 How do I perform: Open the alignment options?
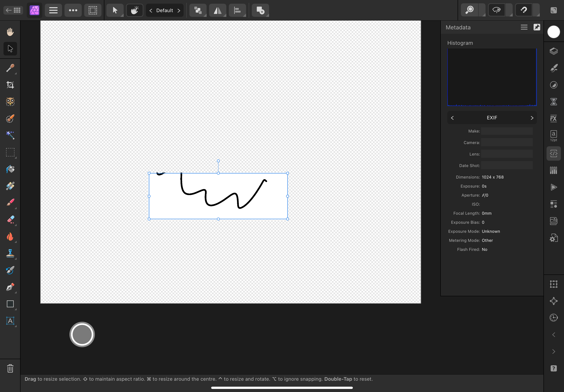(237, 10)
